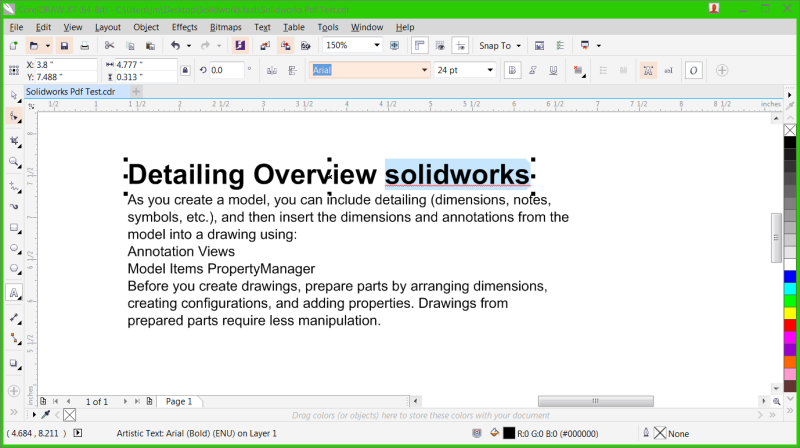Toggle Show Grid on the toolbar
This screenshot has width=800, height=448.
coord(440,46)
